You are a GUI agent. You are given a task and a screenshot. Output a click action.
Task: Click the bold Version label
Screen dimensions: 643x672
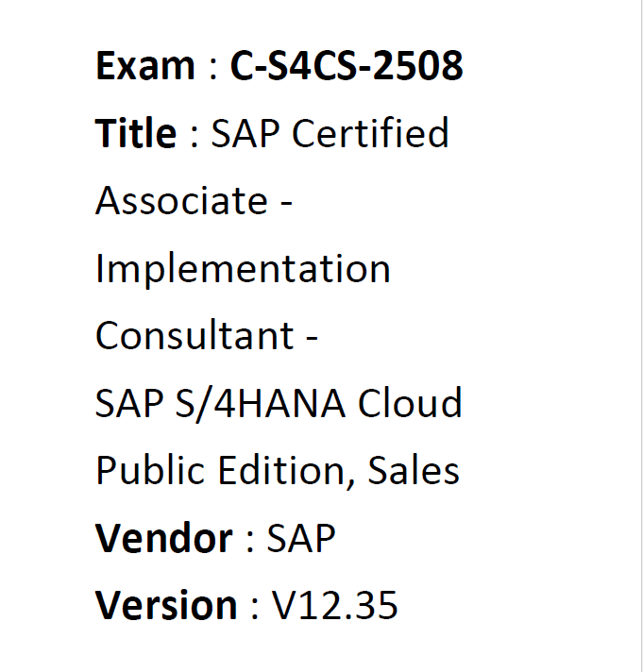pyautogui.click(x=166, y=605)
